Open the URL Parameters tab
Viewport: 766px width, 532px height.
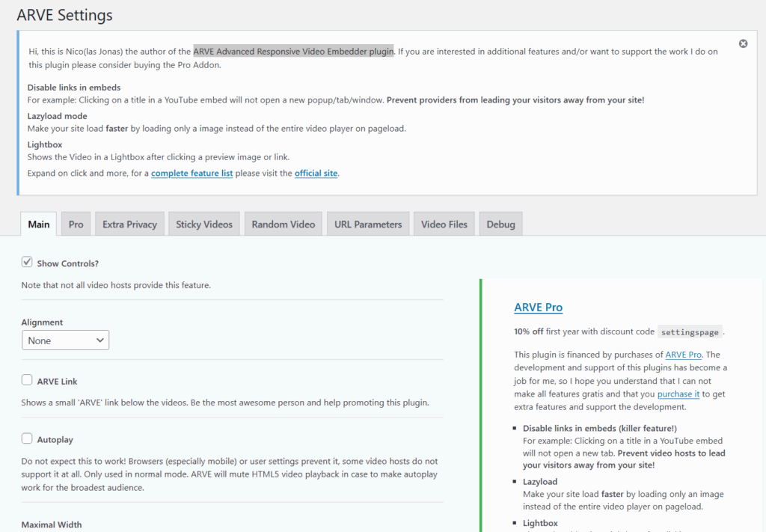[368, 224]
